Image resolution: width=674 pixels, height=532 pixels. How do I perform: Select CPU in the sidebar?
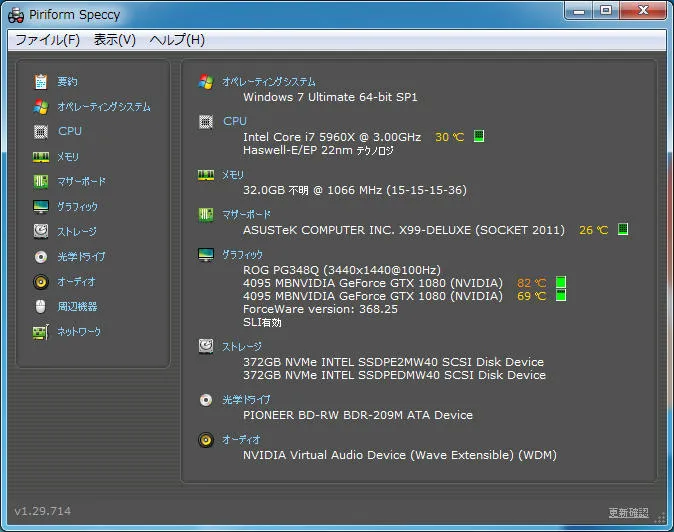pyautogui.click(x=70, y=131)
